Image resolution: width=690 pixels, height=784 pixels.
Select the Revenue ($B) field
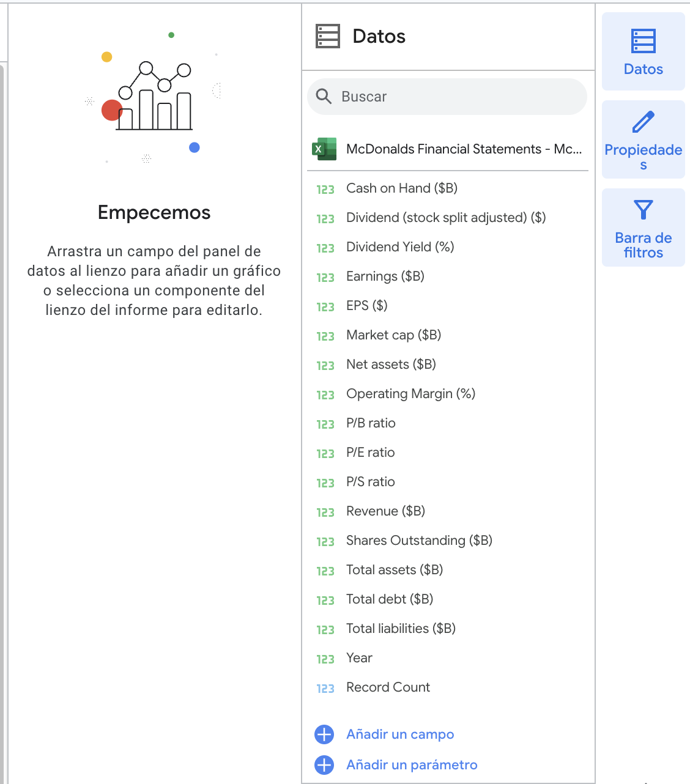(x=385, y=511)
